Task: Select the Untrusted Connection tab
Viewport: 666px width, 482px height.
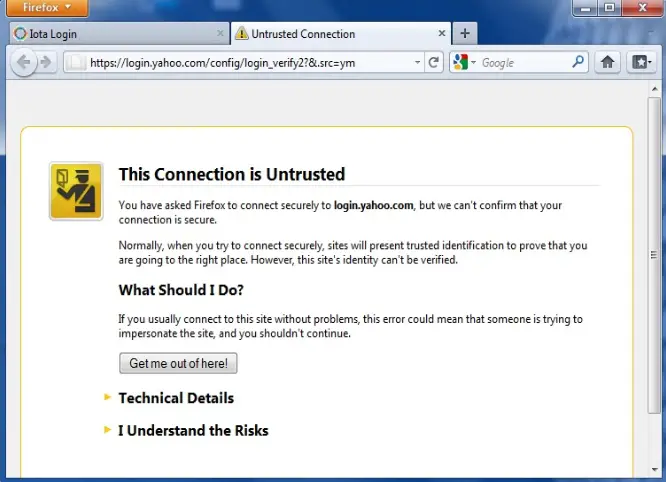Action: click(341, 34)
